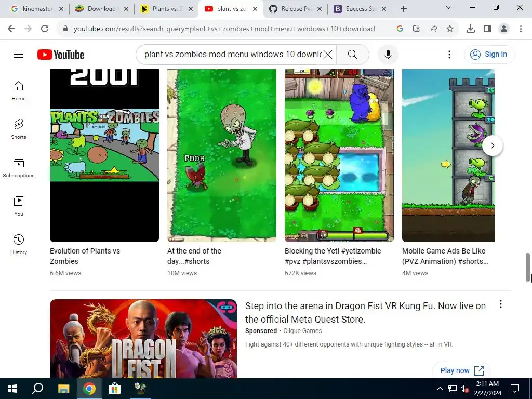
Task: Open Windows taskbar search
Action: tap(37, 389)
